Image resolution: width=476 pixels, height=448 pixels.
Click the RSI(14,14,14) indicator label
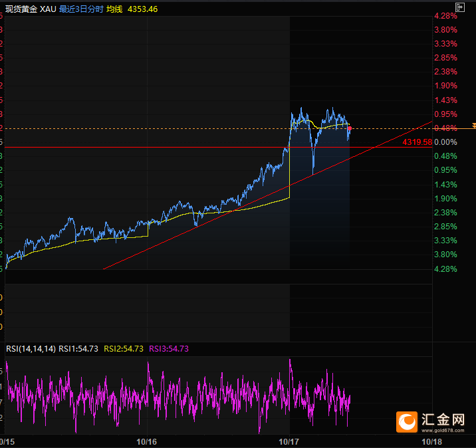pyautogui.click(x=31, y=349)
